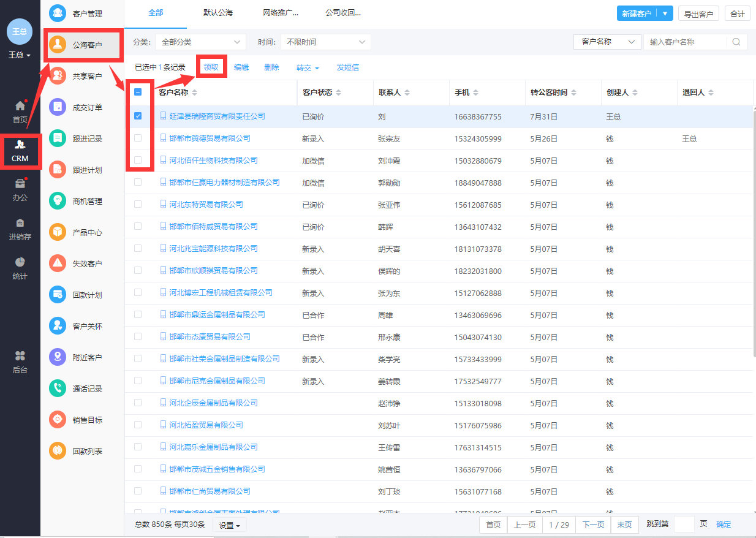Click the 输入客户名称 search field

(x=685, y=42)
